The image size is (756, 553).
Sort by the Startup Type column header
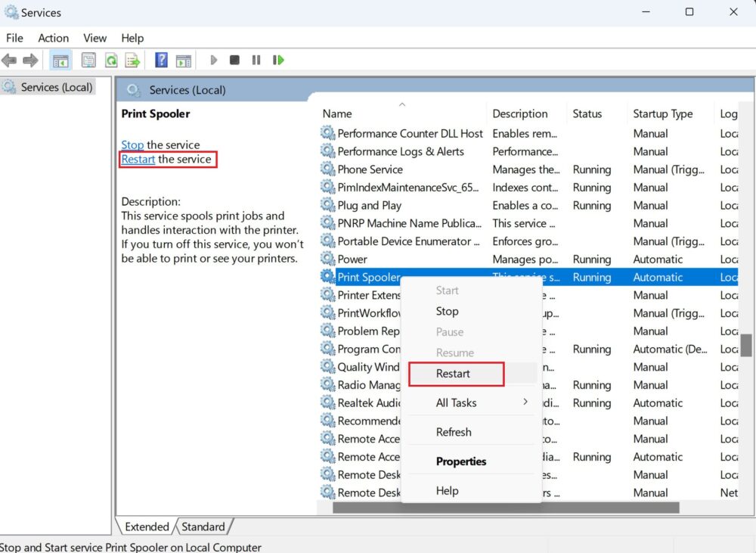tap(662, 113)
